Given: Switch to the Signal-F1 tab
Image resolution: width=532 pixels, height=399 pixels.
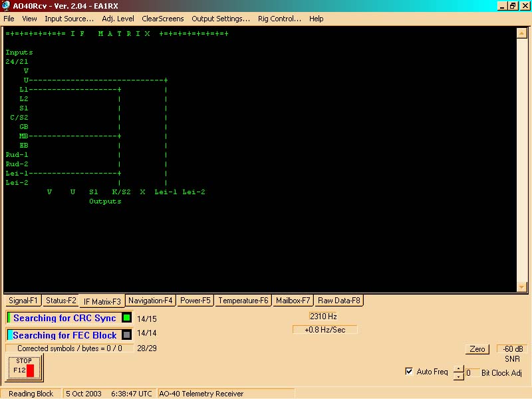Looking at the screenshot, I should [x=23, y=301].
